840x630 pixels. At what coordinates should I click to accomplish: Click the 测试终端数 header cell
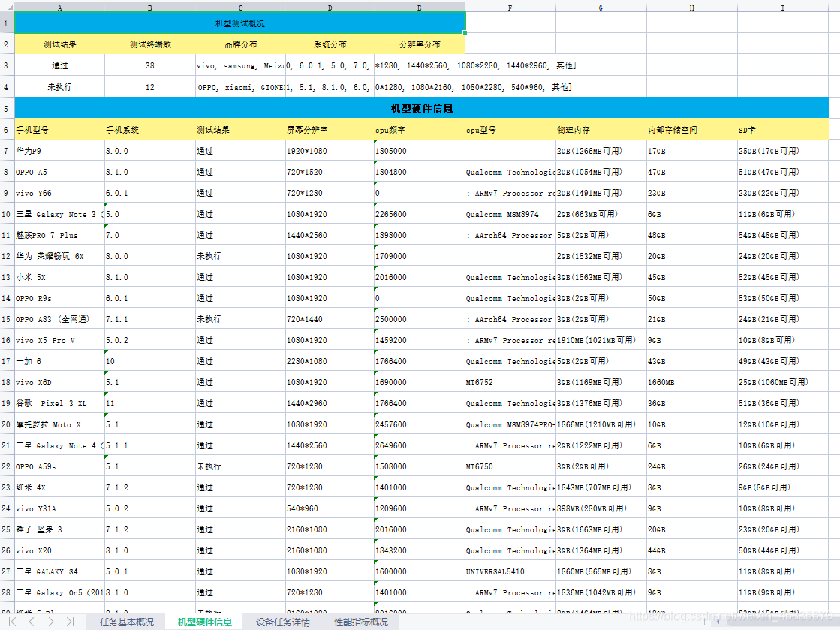(150, 44)
